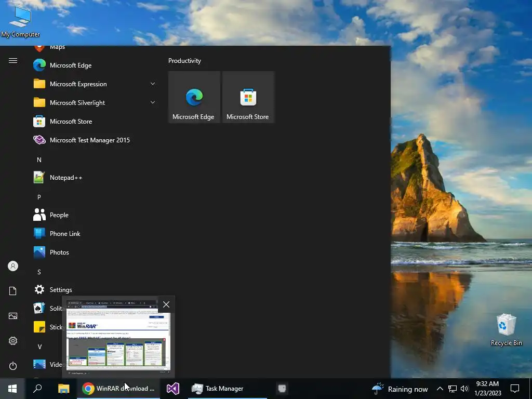Image resolution: width=532 pixels, height=399 pixels.
Task: Click the Windows Start button
Action: click(12, 389)
